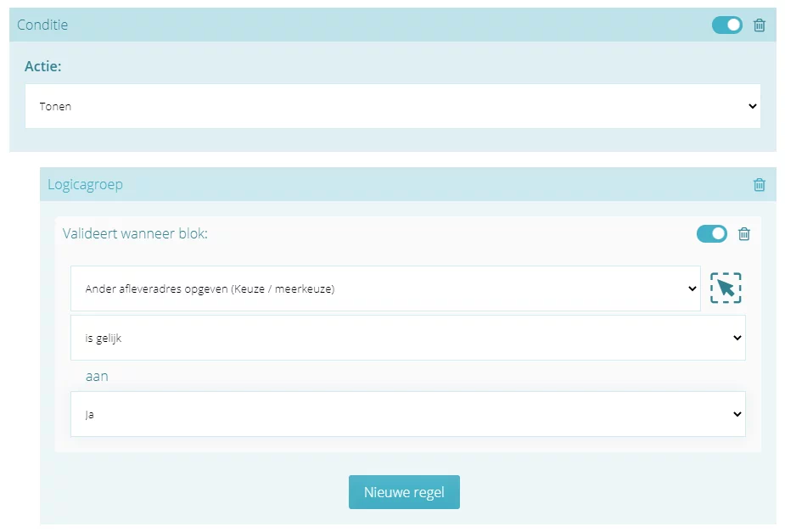Delete the Conditie with its trash icon

759,25
